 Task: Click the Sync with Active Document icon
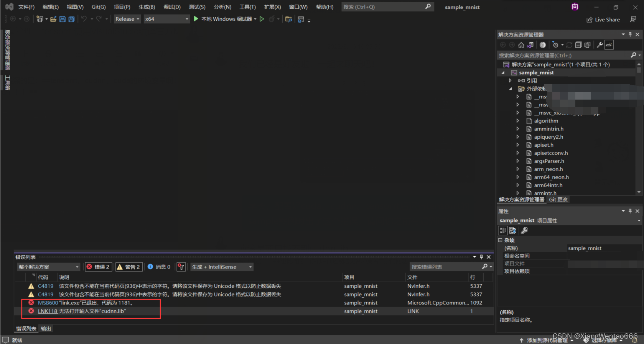click(x=569, y=45)
